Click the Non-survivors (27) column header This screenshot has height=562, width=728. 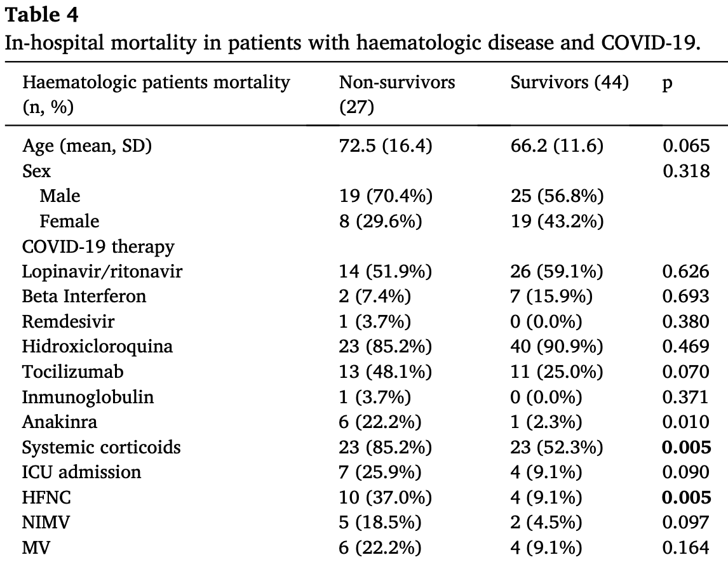397,95
